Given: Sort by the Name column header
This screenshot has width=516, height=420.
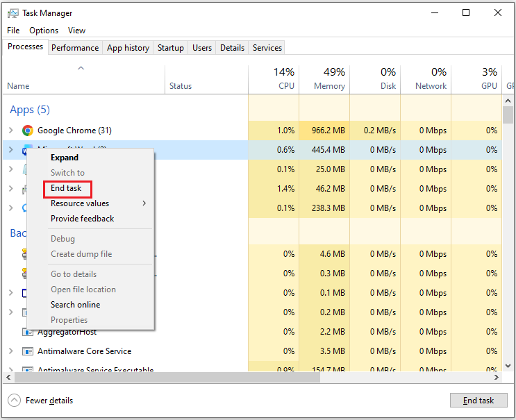Looking at the screenshot, I should pyautogui.click(x=84, y=80).
